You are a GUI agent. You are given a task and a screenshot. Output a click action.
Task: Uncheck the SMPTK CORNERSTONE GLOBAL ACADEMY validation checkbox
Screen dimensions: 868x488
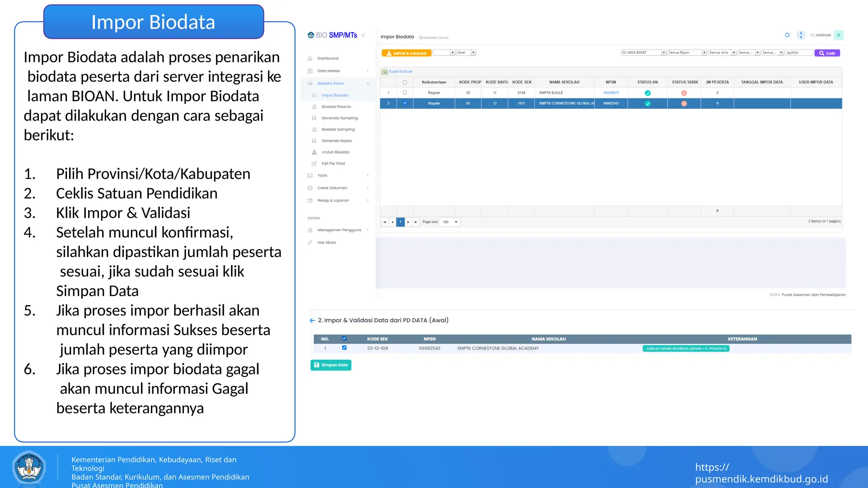click(x=344, y=348)
